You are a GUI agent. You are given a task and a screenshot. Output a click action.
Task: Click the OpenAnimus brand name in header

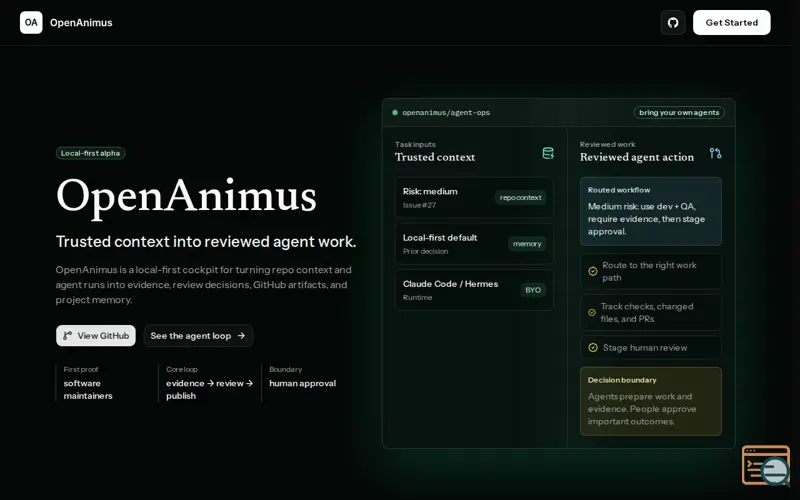(81, 22)
